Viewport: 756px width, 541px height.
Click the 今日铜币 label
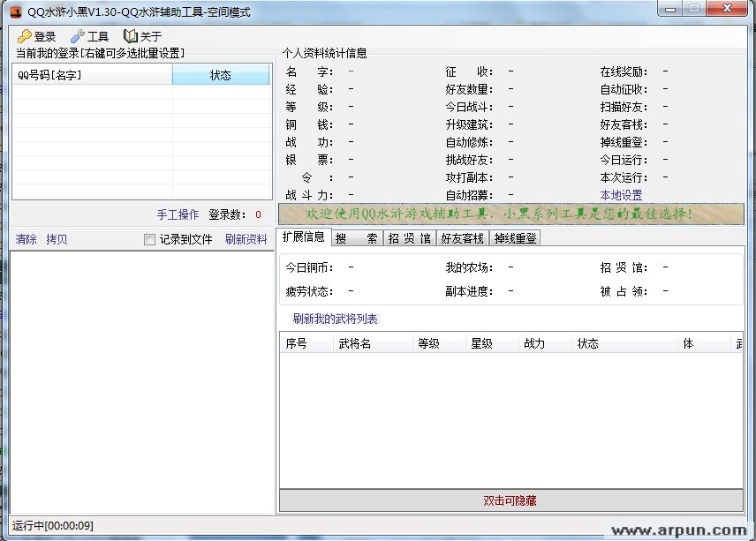click(x=309, y=267)
